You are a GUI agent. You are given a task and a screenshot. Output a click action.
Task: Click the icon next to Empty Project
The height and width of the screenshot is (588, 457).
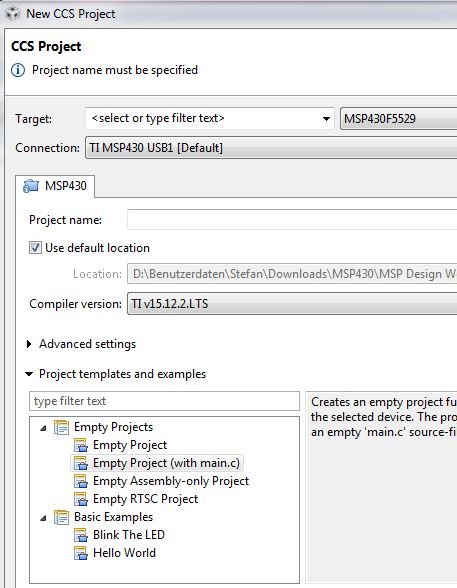click(x=81, y=445)
